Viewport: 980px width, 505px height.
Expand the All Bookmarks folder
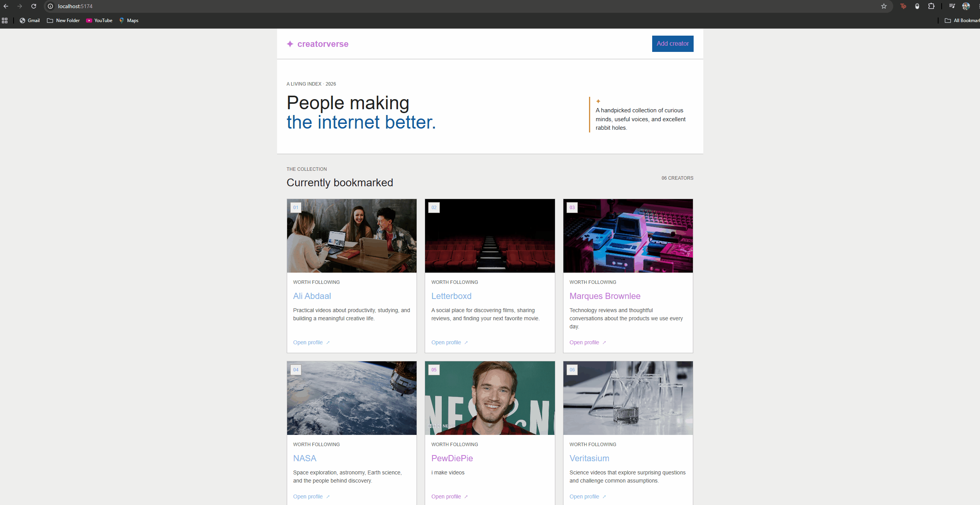point(962,21)
